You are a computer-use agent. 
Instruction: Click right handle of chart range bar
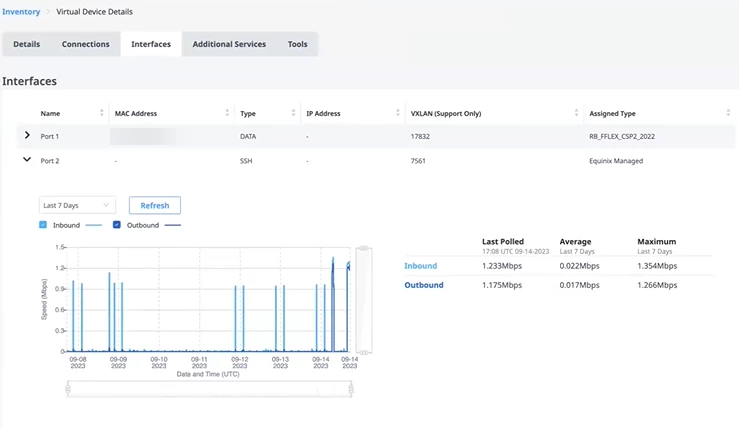(351, 389)
